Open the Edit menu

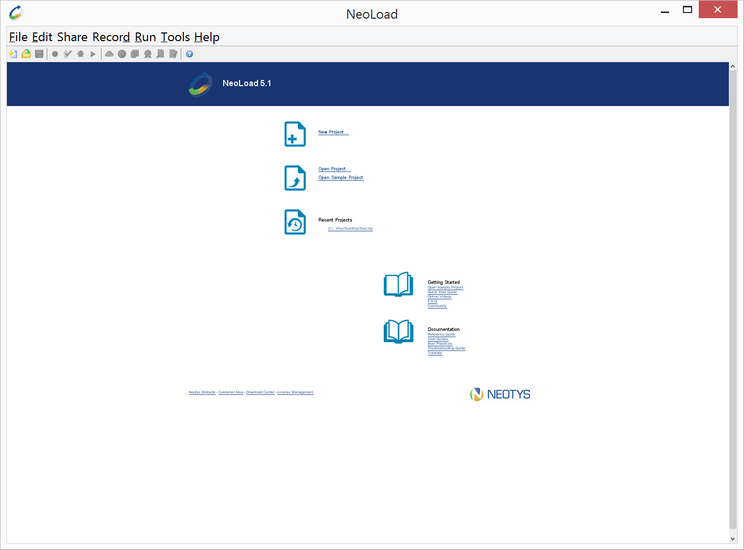point(42,37)
